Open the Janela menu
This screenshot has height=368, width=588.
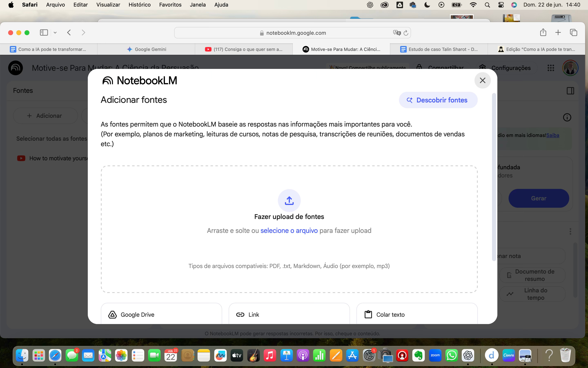[198, 5]
